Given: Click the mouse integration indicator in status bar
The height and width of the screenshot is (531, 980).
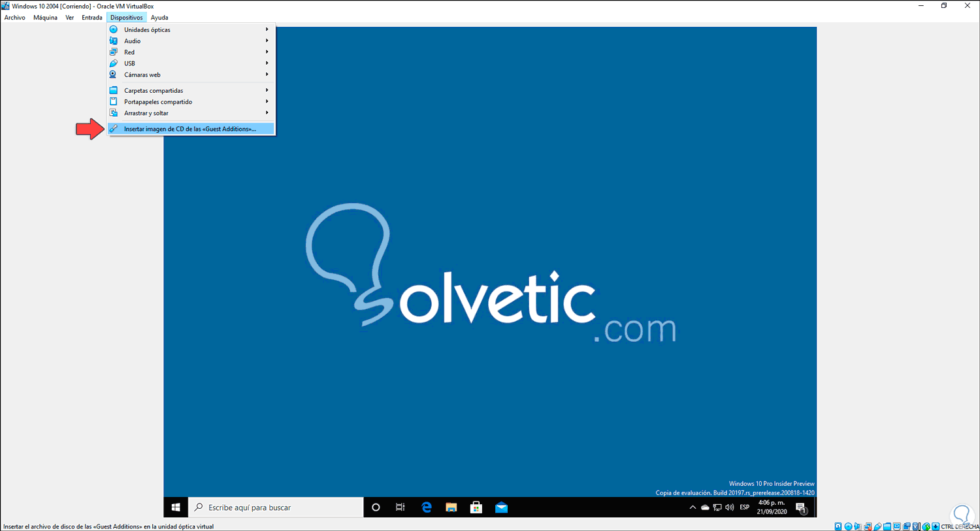Looking at the screenshot, I should (926, 526).
